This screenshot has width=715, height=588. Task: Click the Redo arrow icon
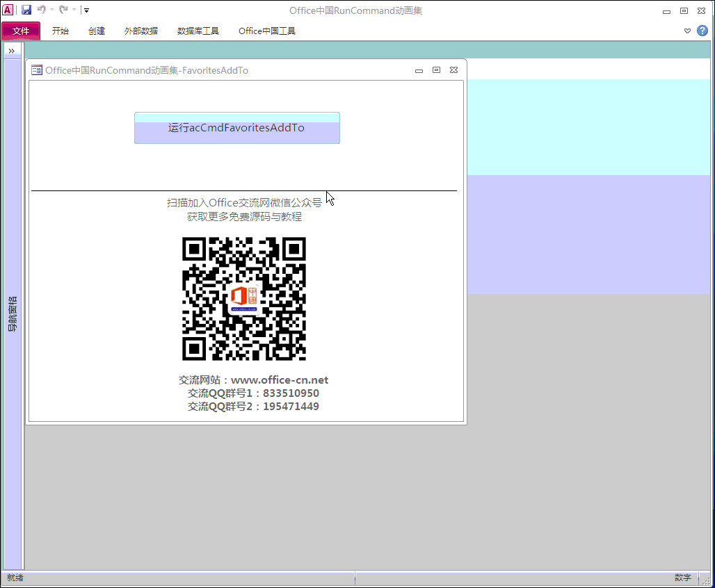[63, 9]
